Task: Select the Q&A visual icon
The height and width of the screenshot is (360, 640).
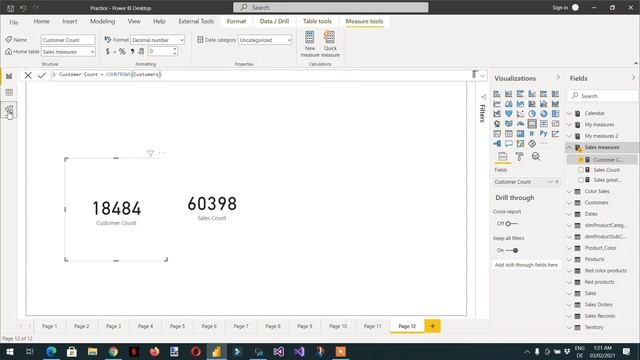Action: click(x=509, y=143)
